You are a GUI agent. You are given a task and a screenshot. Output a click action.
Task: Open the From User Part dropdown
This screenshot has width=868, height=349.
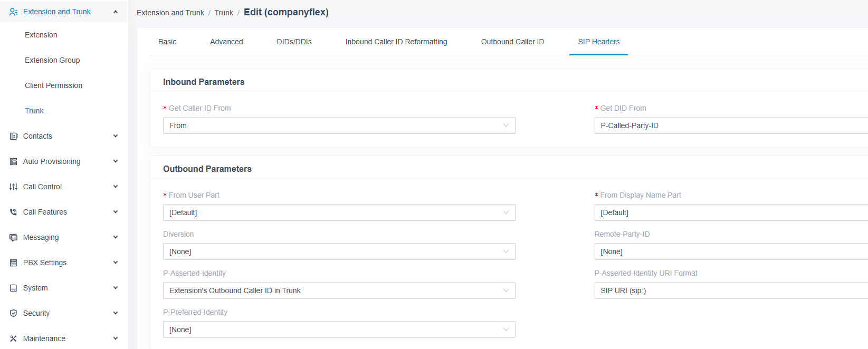coord(339,212)
